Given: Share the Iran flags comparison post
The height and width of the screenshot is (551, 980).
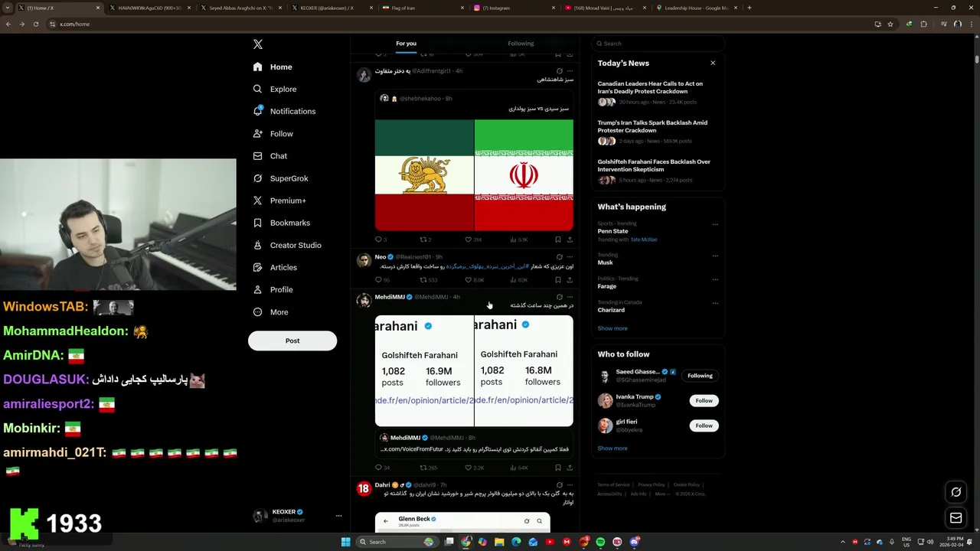Looking at the screenshot, I should pos(569,240).
